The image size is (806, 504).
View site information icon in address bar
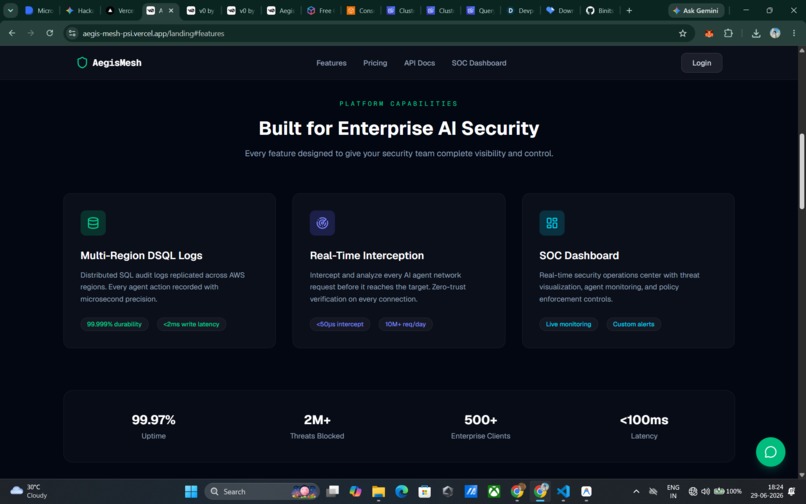(x=72, y=33)
